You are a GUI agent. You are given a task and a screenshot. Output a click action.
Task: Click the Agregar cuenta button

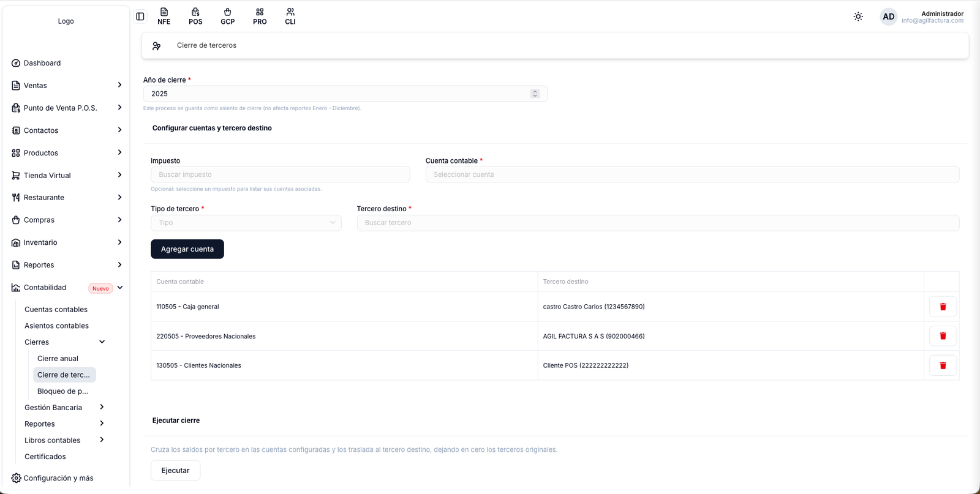(187, 249)
